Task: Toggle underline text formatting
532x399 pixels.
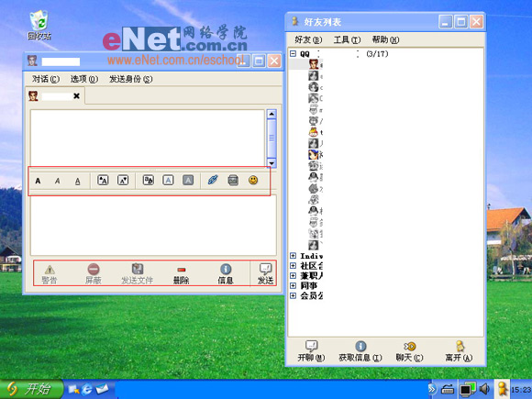Action: [78, 182]
